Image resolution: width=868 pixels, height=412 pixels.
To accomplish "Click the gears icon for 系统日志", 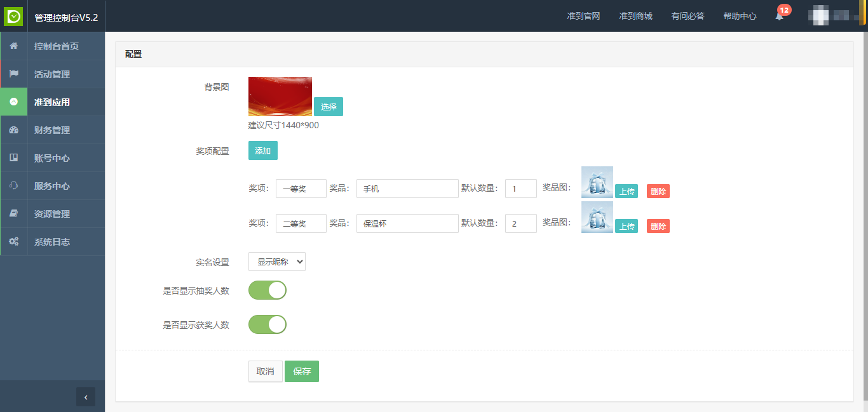I will point(13,242).
